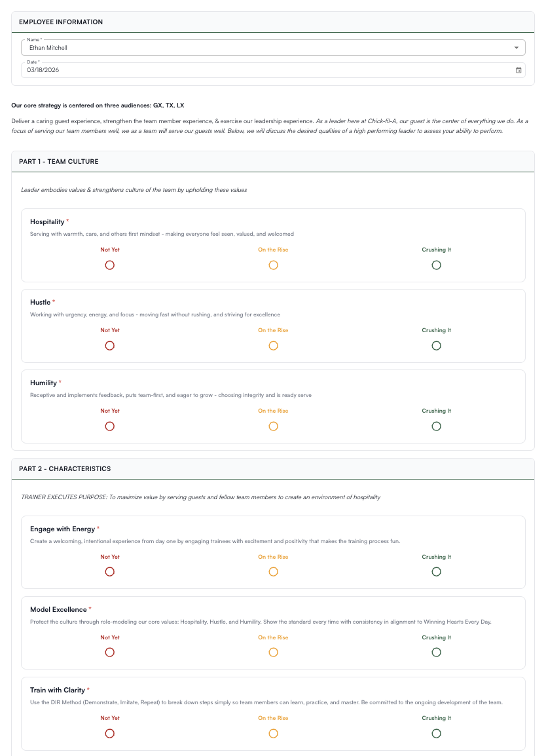This screenshot has width=546, height=756.
Task: Select On the Rise for Engage with Energy
Action: click(x=273, y=571)
